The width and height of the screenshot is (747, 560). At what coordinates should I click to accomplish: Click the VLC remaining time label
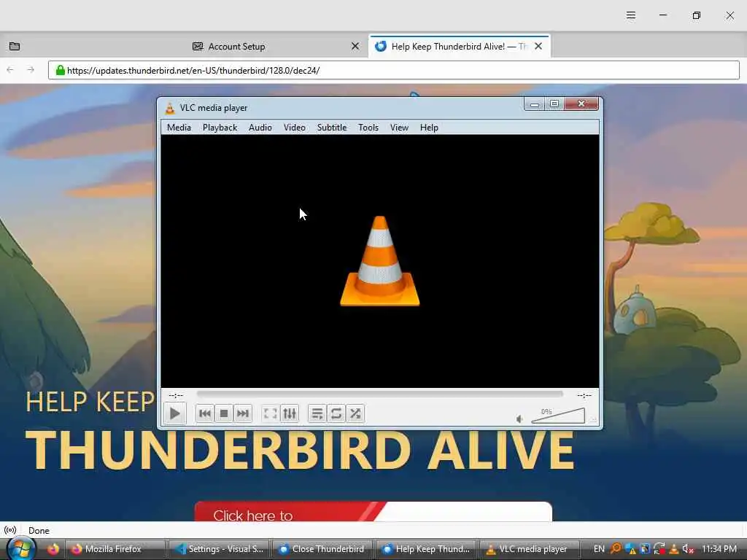584,395
